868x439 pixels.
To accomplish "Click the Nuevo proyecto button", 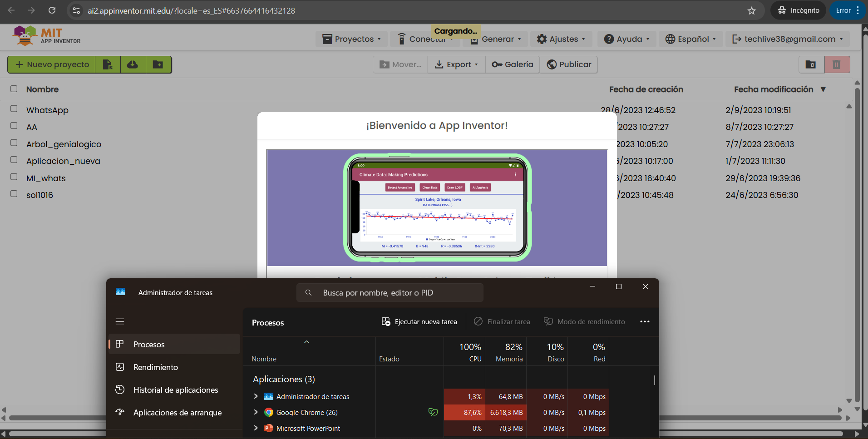I will pos(52,64).
